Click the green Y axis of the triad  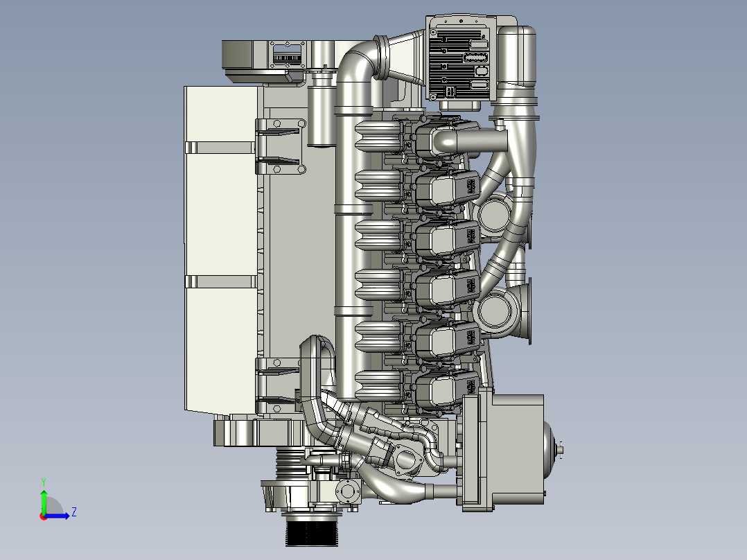pyautogui.click(x=44, y=501)
